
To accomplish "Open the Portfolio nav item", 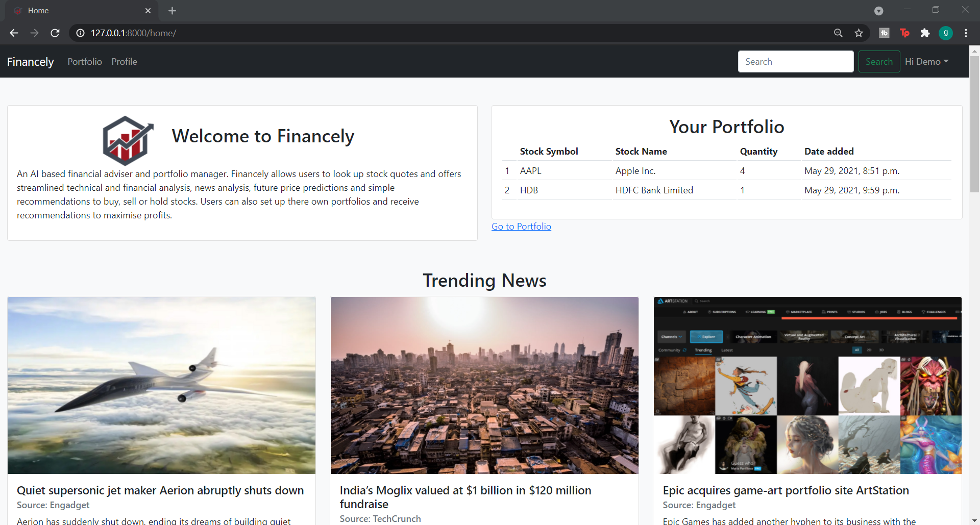I will point(85,62).
